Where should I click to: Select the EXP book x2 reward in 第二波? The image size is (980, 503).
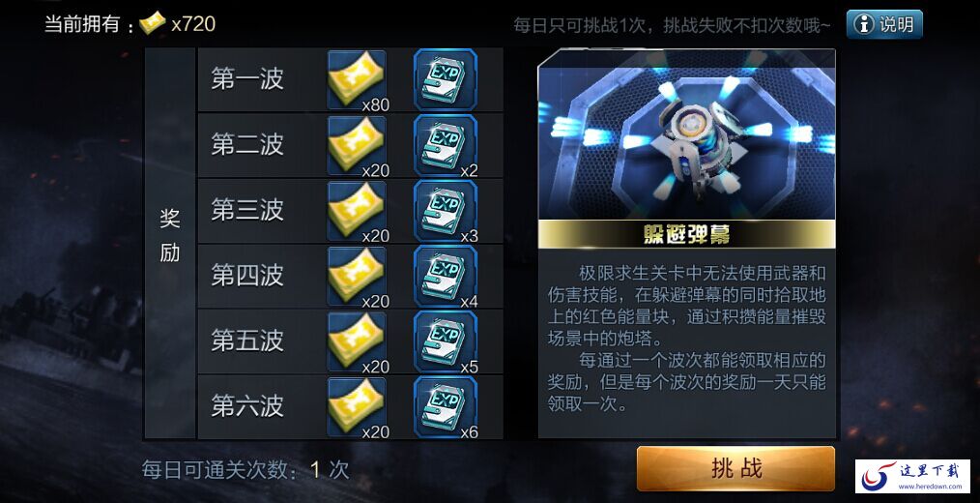pos(446,146)
